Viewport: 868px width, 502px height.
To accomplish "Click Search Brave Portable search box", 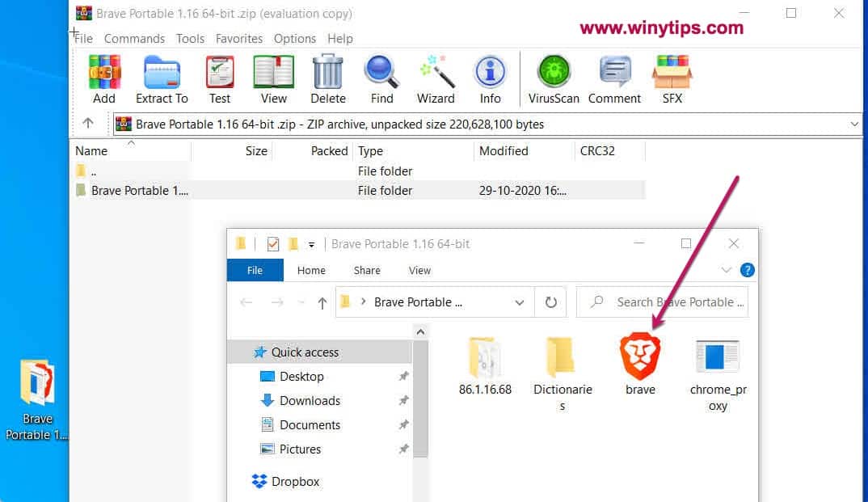I will pos(662,302).
